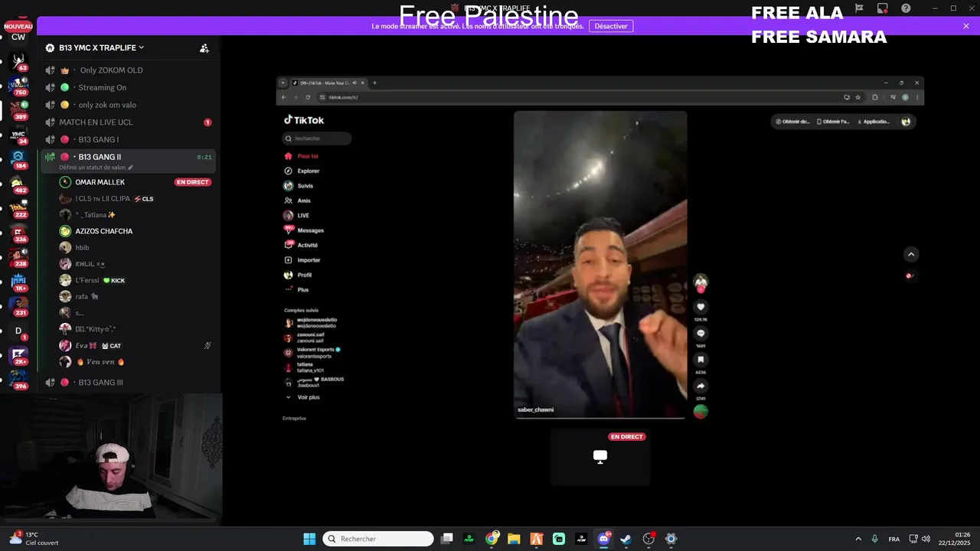
Task: Open the Discord help icon in title bar
Action: tap(906, 8)
